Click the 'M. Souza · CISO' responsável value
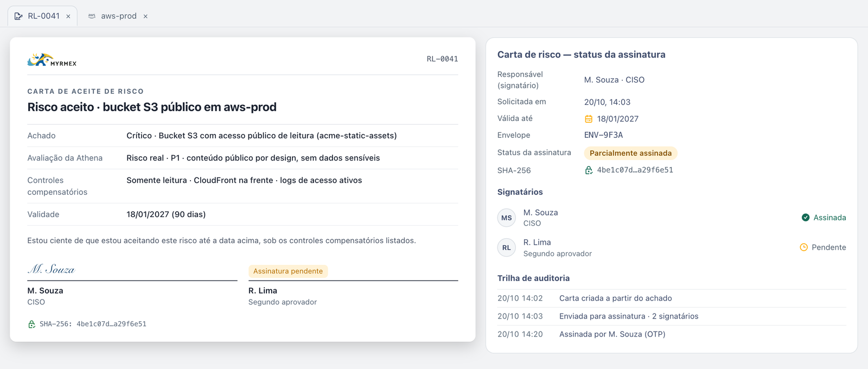 614,80
